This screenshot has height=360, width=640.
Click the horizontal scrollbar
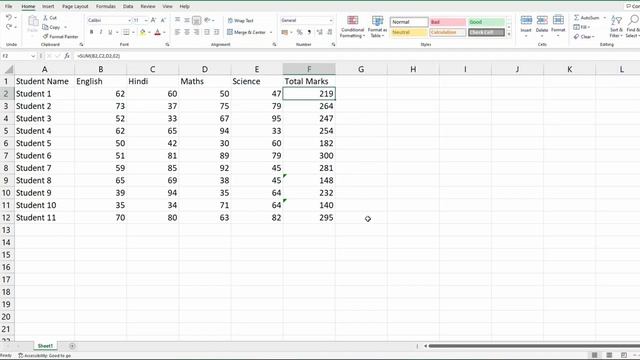tap(535, 346)
